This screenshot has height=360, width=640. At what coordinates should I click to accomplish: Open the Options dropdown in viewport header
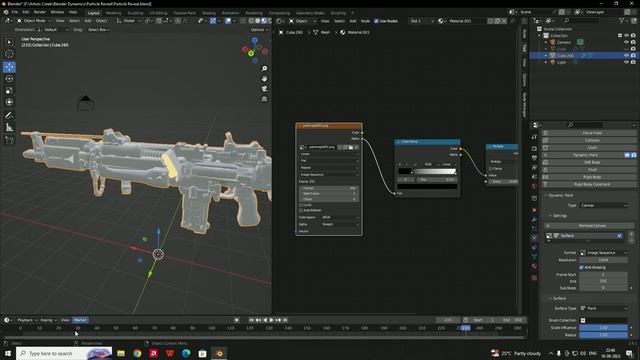258,30
